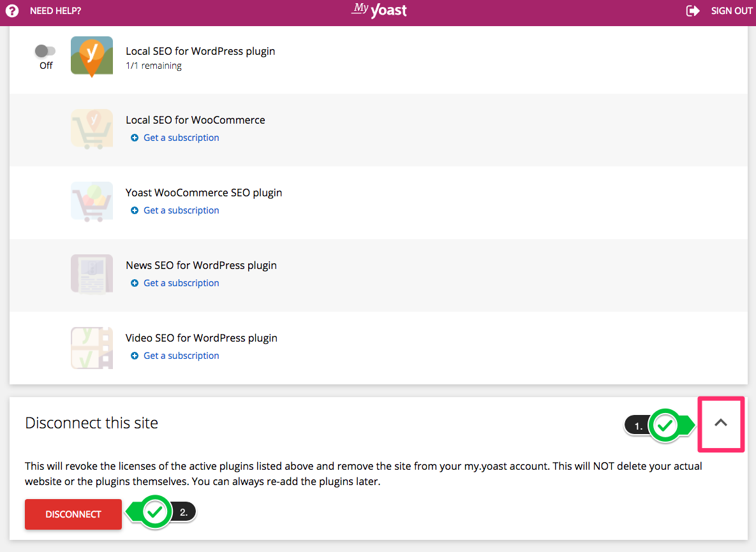Toggle on the Local SEO for WordPress switch
This screenshot has height=552, width=756.
(x=45, y=51)
